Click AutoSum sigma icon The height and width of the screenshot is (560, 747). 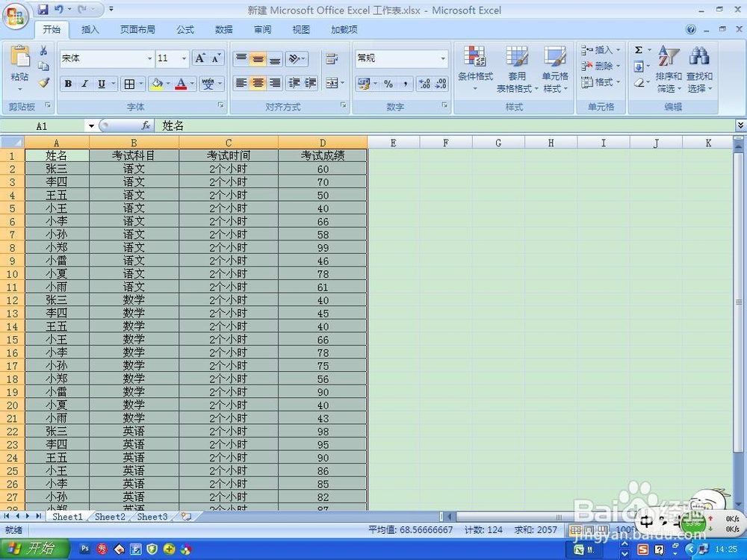pos(639,49)
